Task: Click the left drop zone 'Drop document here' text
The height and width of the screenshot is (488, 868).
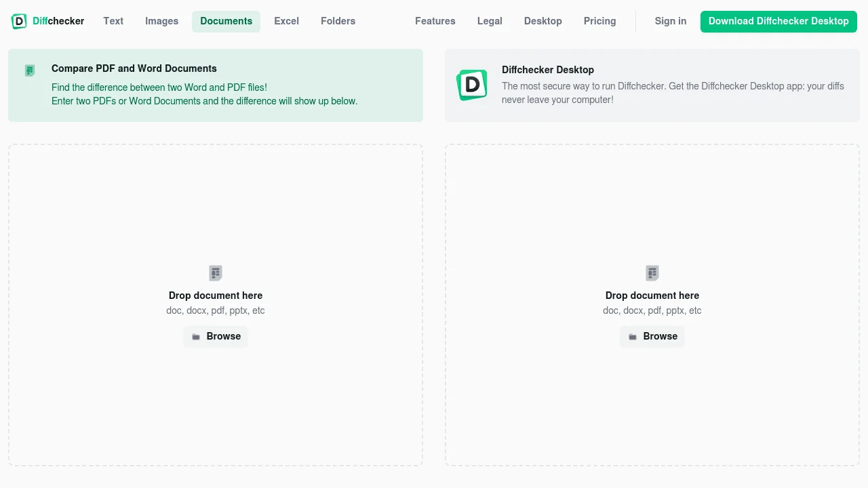Action: tap(216, 296)
